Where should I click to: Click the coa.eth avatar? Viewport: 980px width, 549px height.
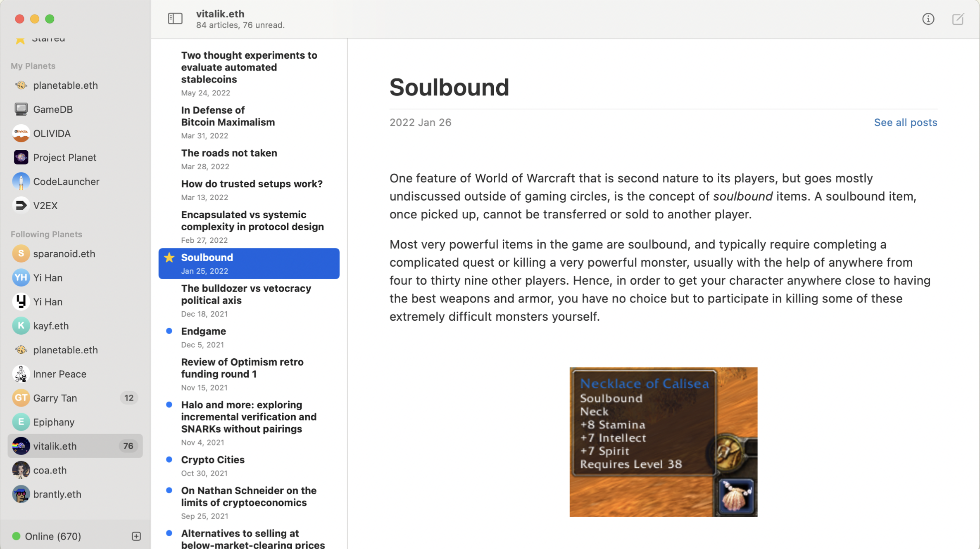click(x=21, y=470)
